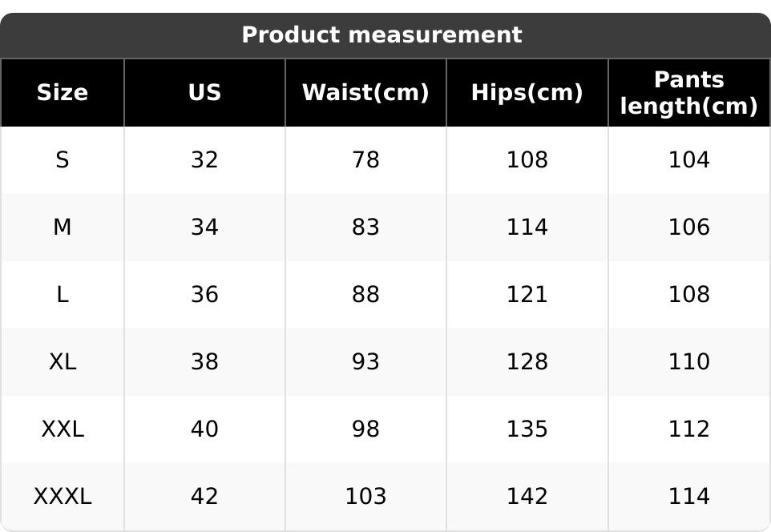Viewport: 771px width, 532px height.
Task: Click hips value 142 cell
Action: [x=527, y=497]
